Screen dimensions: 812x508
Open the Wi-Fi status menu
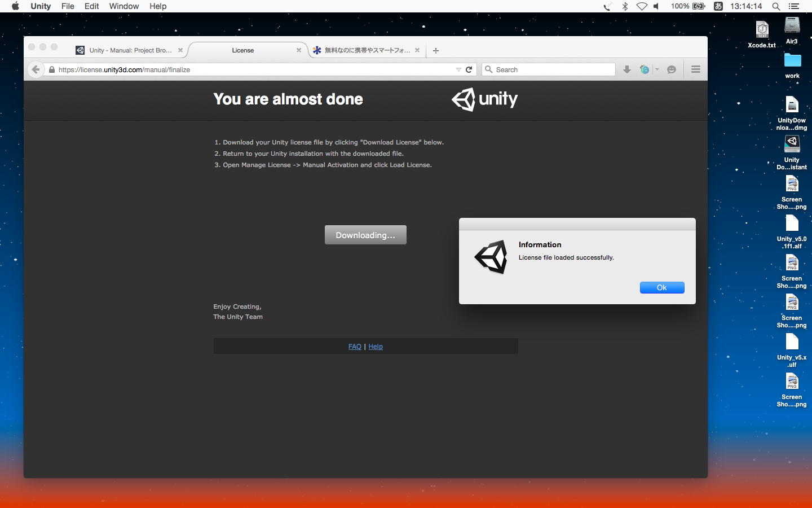(x=642, y=6)
